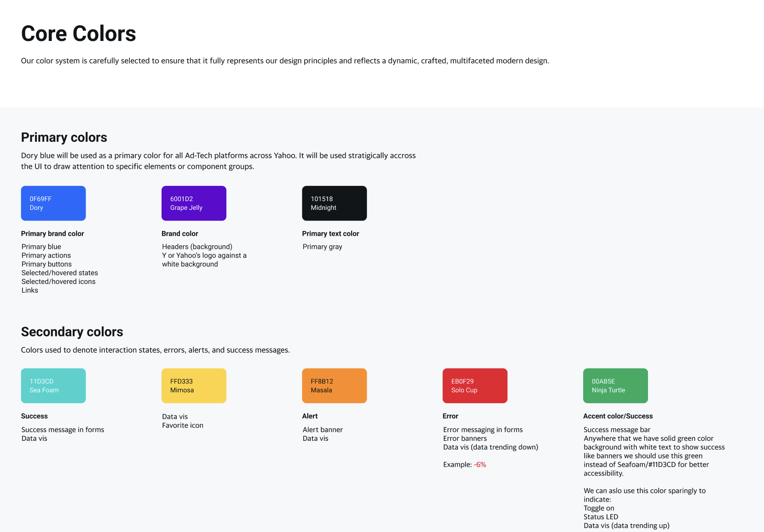Image resolution: width=764 pixels, height=532 pixels.
Task: Select the Dory 0F69FF blue swatch
Action: (x=53, y=203)
